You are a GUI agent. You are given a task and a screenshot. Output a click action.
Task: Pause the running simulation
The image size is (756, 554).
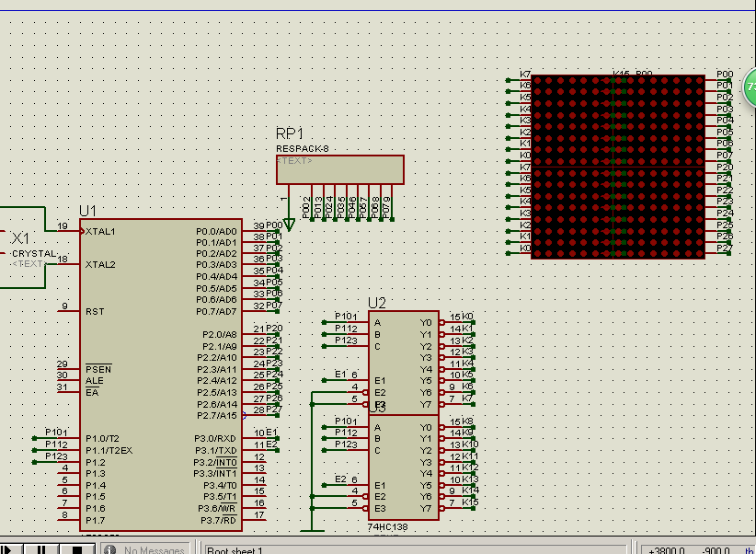41,549
